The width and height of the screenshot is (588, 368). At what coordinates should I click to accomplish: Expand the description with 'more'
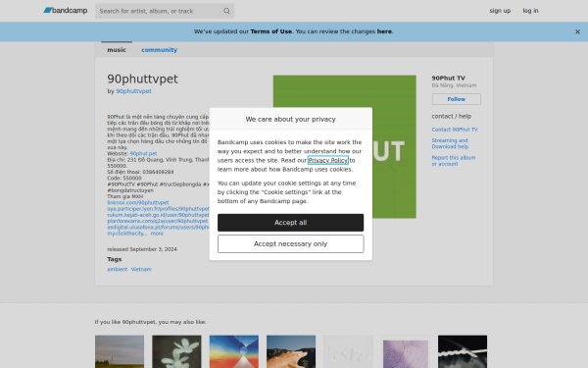[x=157, y=234]
